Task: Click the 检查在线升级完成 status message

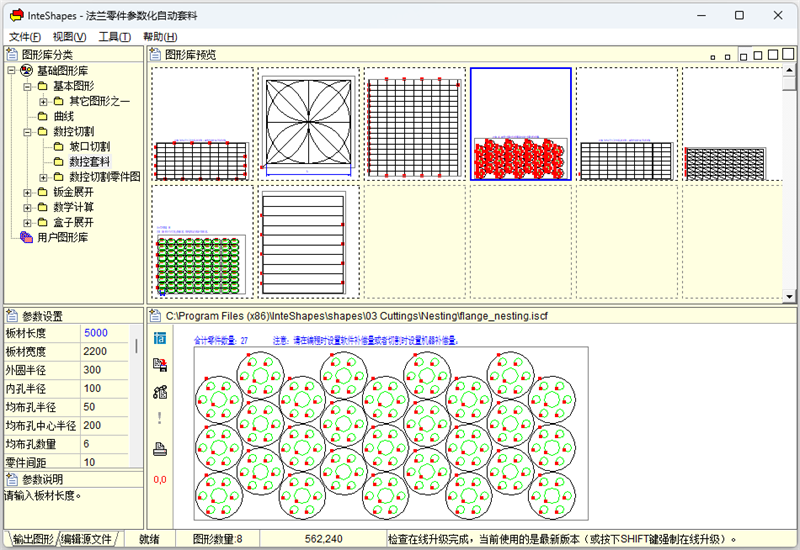Action: [562, 539]
